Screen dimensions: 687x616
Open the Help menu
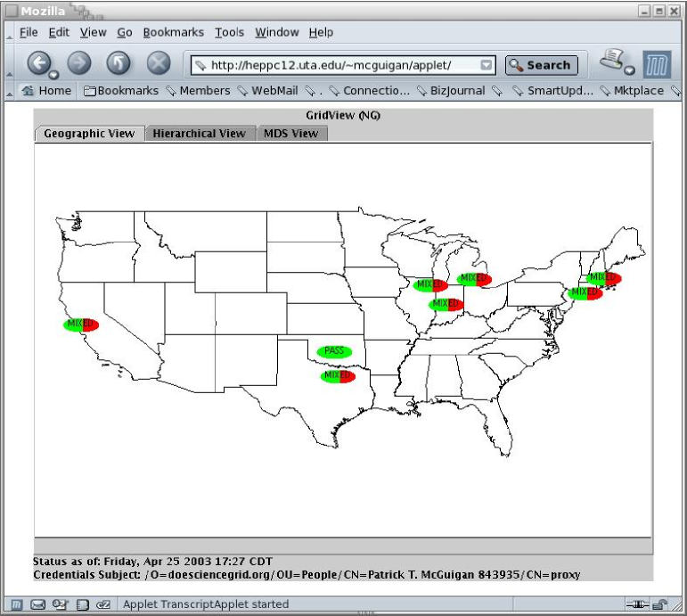click(x=321, y=32)
